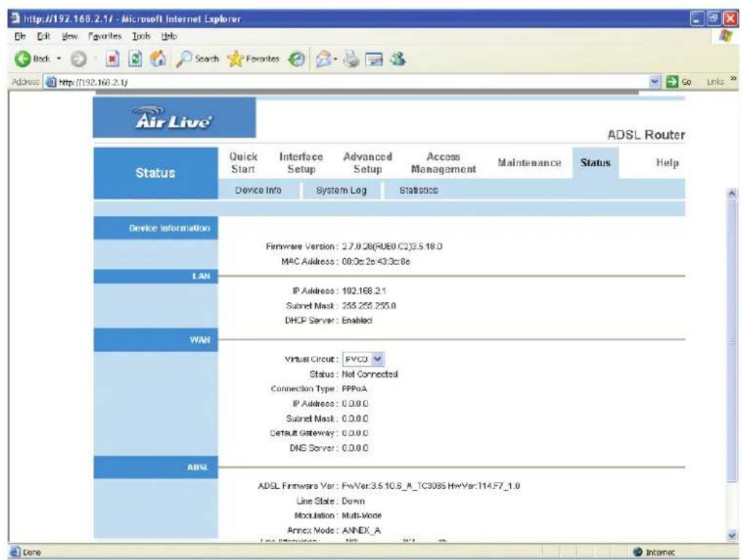Open the Mail dropdown arrow
The height and width of the screenshot is (560, 742).
335,59
